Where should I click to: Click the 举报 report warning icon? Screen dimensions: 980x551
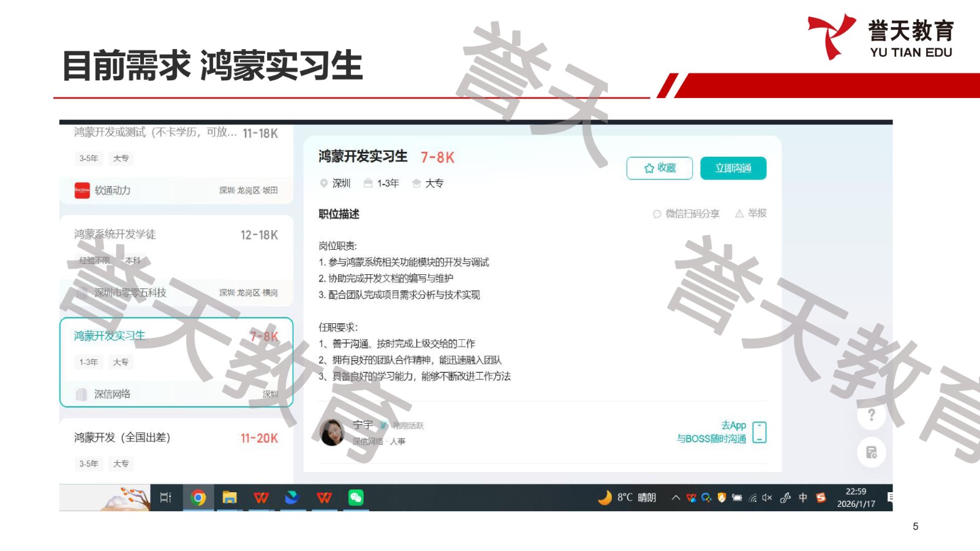pyautogui.click(x=739, y=214)
